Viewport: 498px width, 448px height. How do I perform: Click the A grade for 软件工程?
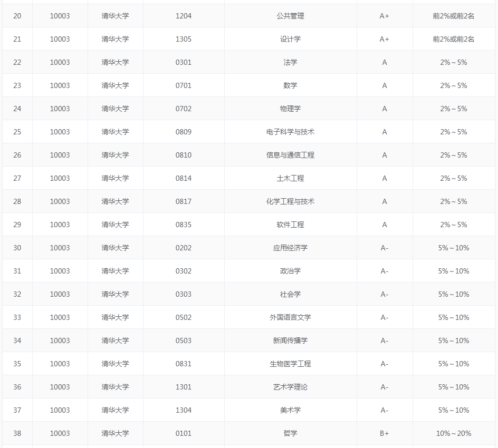(384, 225)
